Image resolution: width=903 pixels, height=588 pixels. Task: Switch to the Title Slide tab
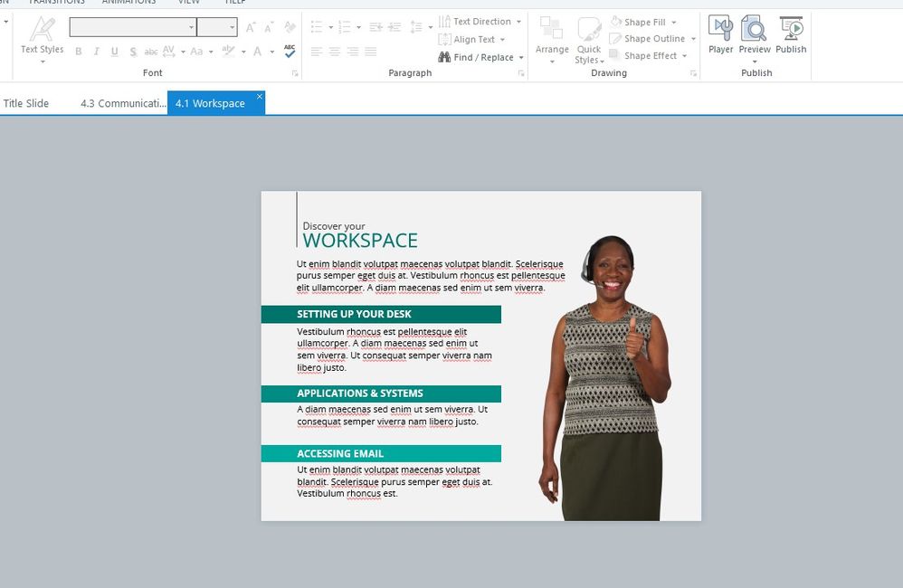(26, 103)
